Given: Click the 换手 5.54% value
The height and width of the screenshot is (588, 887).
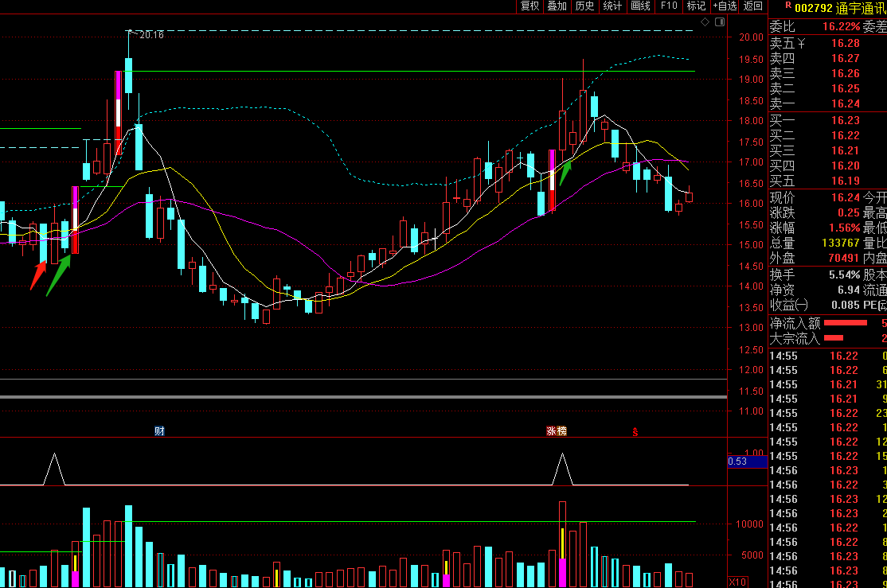Looking at the screenshot, I should [844, 275].
